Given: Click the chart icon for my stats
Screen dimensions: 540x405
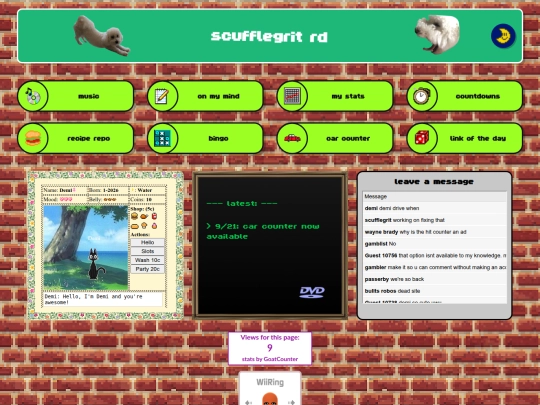Looking at the screenshot, I should pos(292,96).
